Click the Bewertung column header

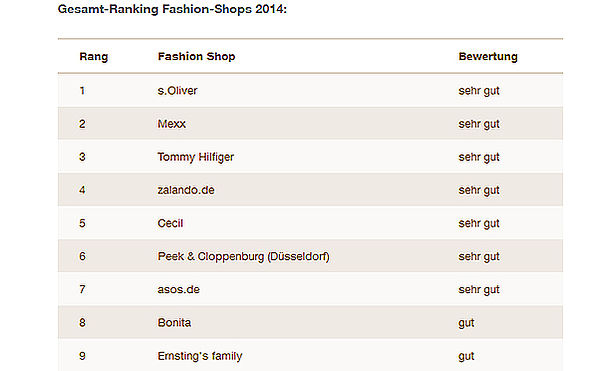(x=488, y=57)
